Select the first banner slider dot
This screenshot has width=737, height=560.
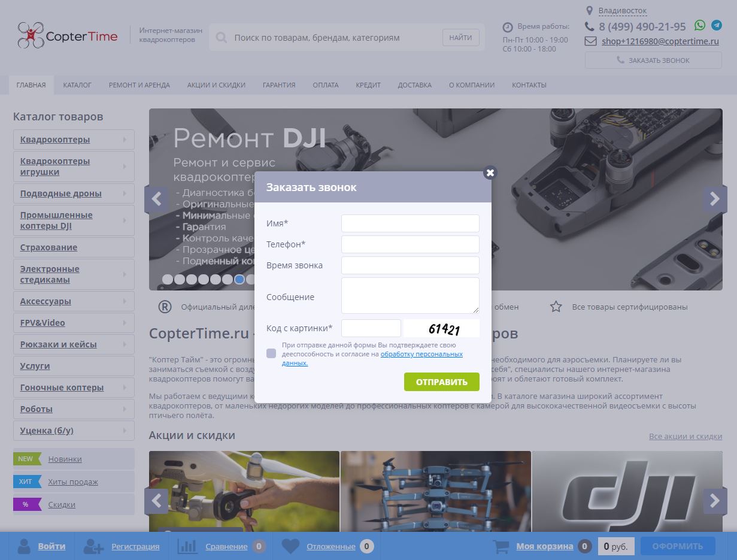(168, 279)
